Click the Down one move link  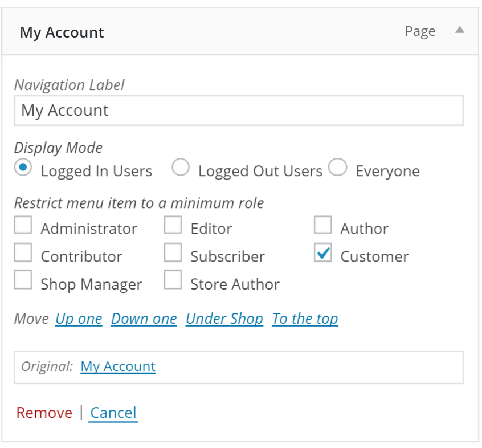pyautogui.click(x=144, y=319)
